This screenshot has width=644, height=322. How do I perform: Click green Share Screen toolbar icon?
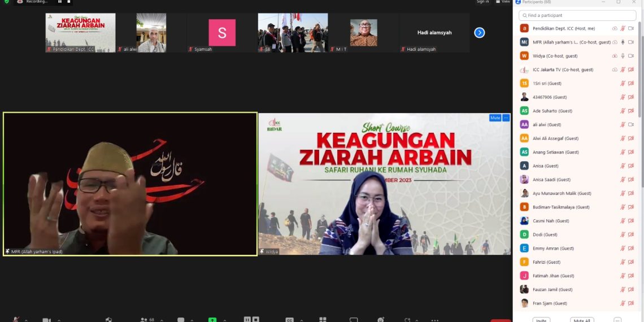(x=212, y=320)
